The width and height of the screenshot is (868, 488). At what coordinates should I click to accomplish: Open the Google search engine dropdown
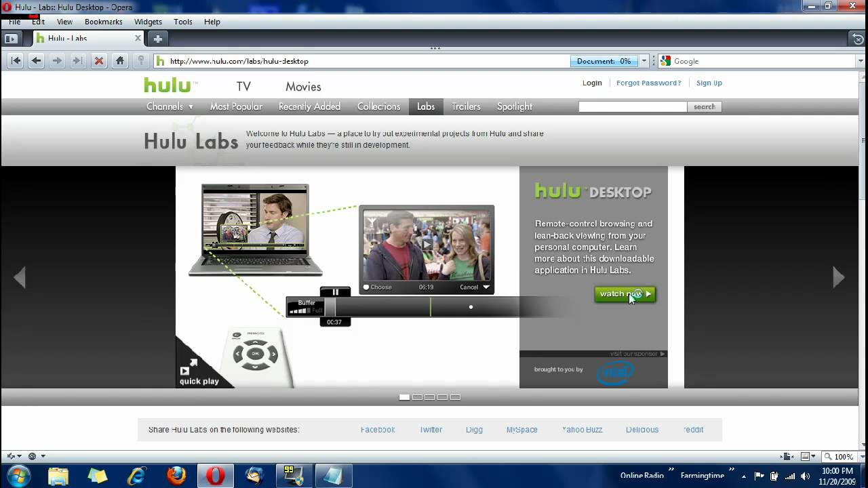(860, 61)
